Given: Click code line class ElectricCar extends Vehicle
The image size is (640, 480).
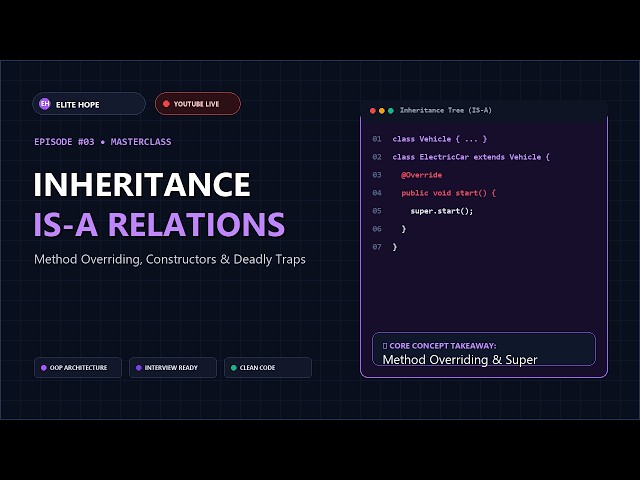Looking at the screenshot, I should 471,157.
